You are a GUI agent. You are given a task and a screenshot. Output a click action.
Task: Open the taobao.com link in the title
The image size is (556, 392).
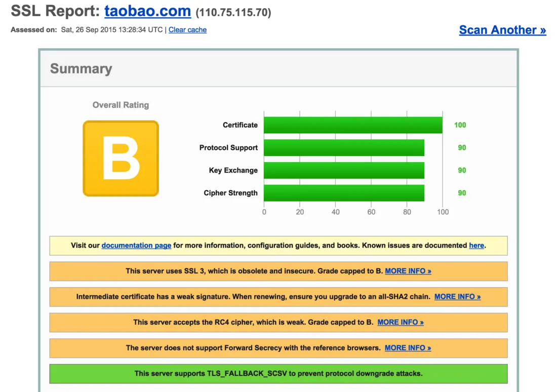(x=147, y=11)
